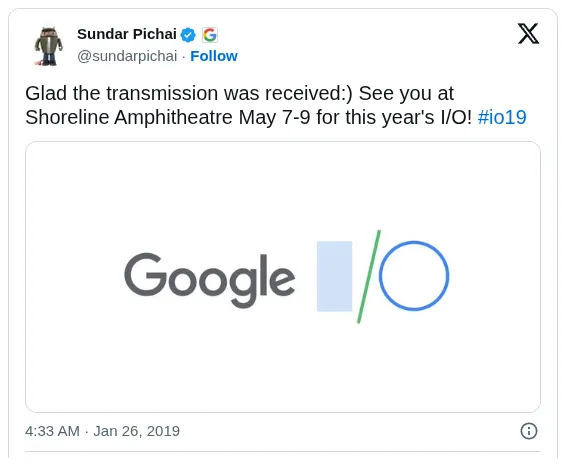Image resolution: width=577 pixels, height=470 pixels.
Task: Click the green slash in the logo
Action: (369, 277)
